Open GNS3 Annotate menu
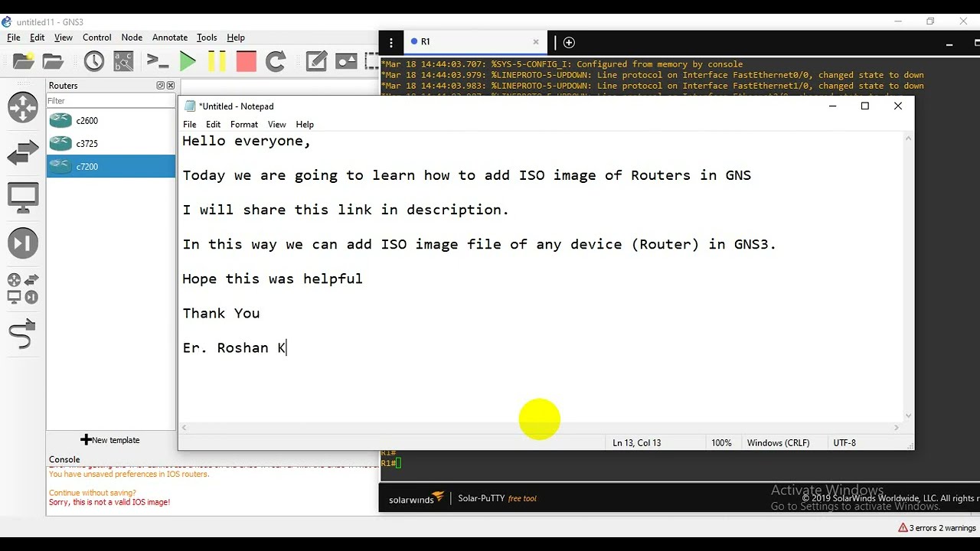The width and height of the screenshot is (980, 551). pos(170,37)
